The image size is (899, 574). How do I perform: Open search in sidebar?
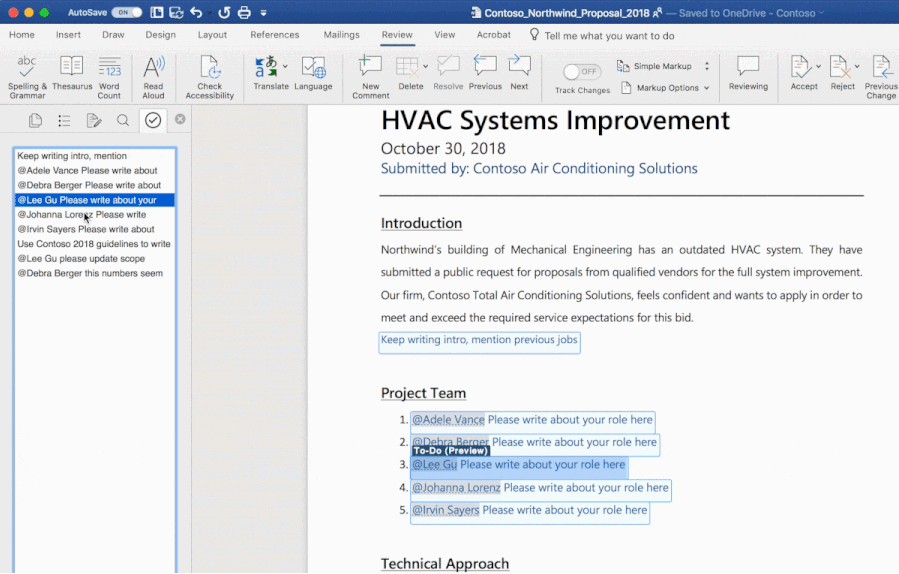pyautogui.click(x=123, y=120)
